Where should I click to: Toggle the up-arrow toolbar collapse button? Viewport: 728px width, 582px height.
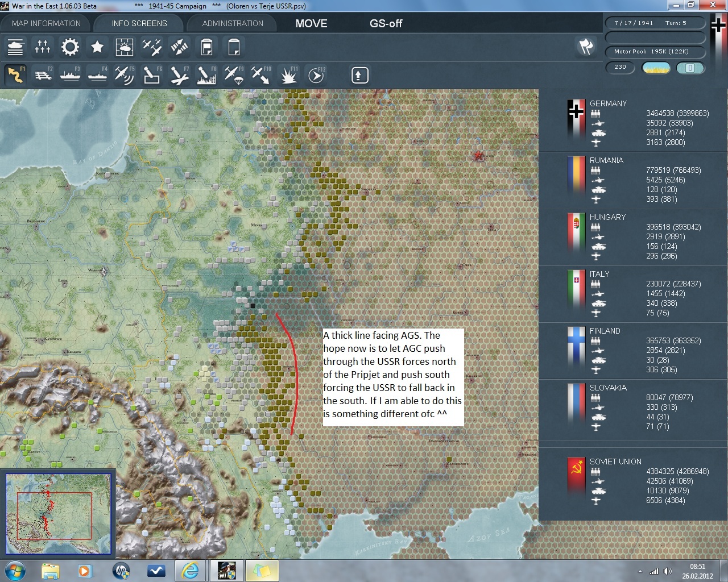click(x=359, y=75)
